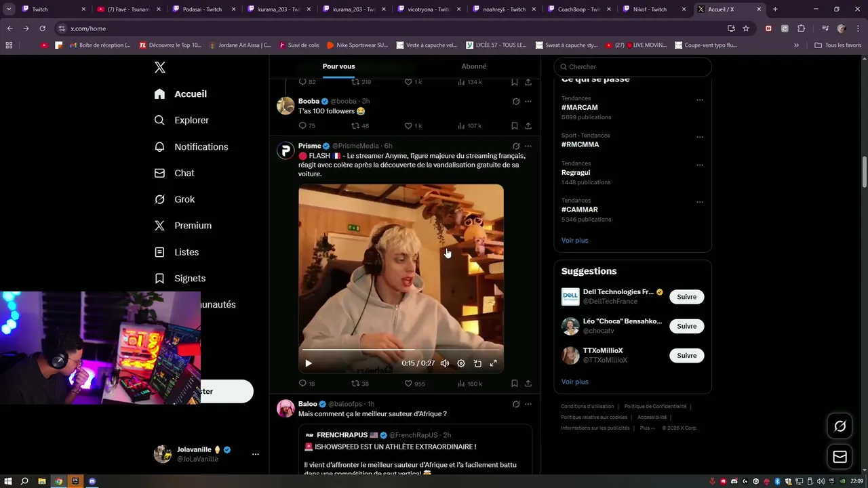Toggle video picture-in-picture mode
Screen dimensions: 868x488
[x=477, y=363]
